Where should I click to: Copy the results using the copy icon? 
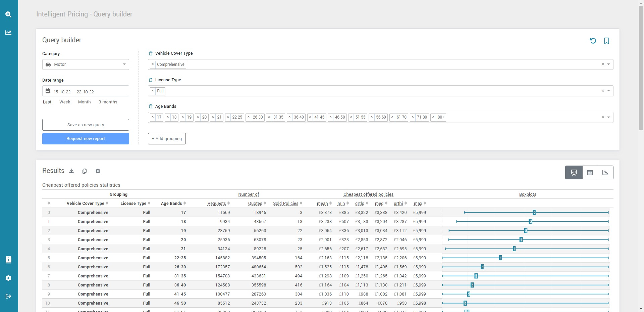[84, 171]
